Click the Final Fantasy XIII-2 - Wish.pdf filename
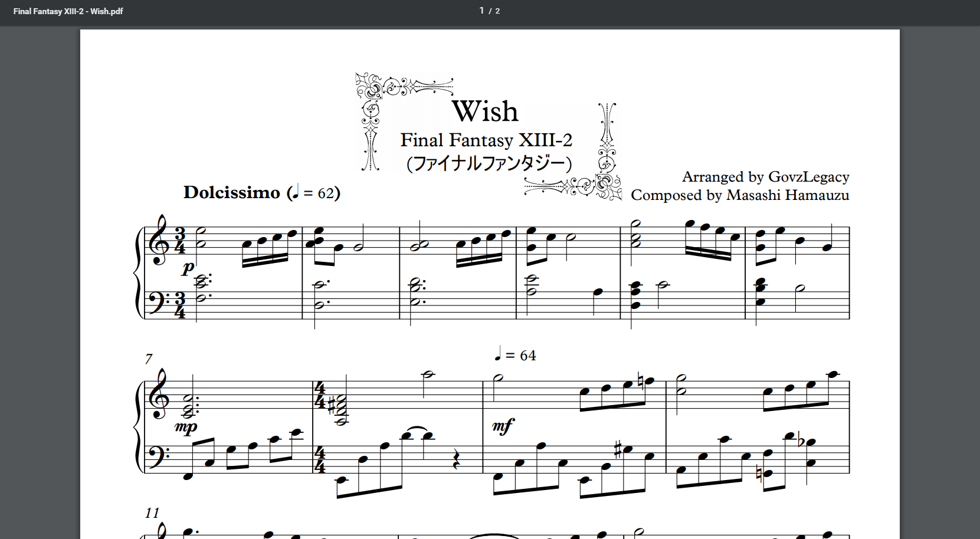This screenshot has height=539, width=980. 68,11
